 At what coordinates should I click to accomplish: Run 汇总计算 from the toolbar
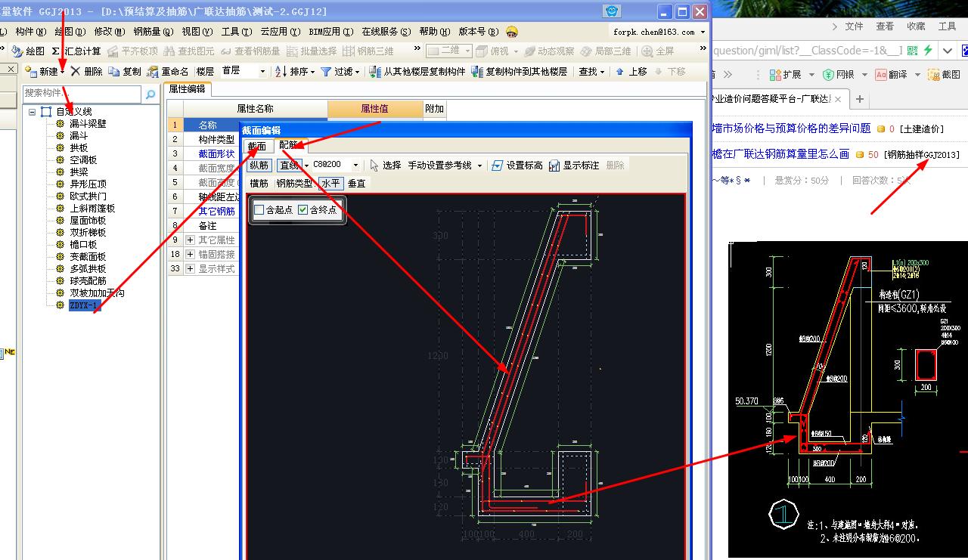coord(76,51)
